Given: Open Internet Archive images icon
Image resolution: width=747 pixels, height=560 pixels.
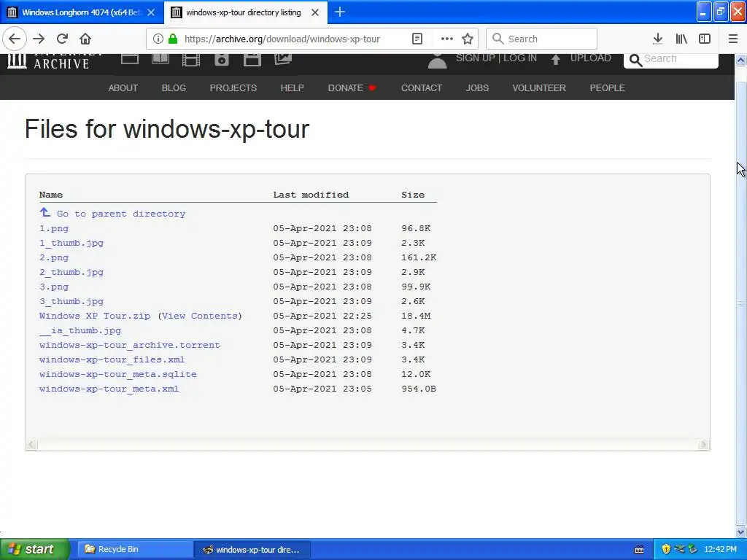Looking at the screenshot, I should point(283,59).
